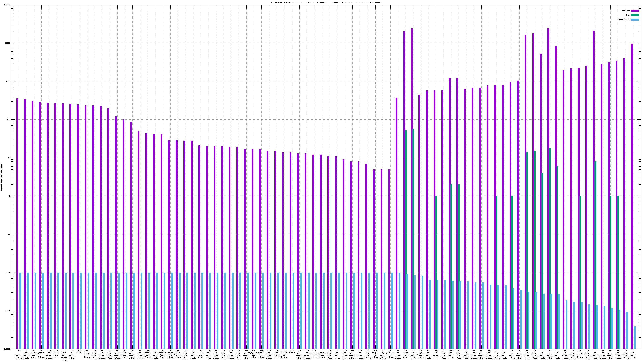Image resolution: width=644 pixels, height=362 pixels.
Task: Click the 'Score (0..1)' legend text
Action: [x=624, y=20]
